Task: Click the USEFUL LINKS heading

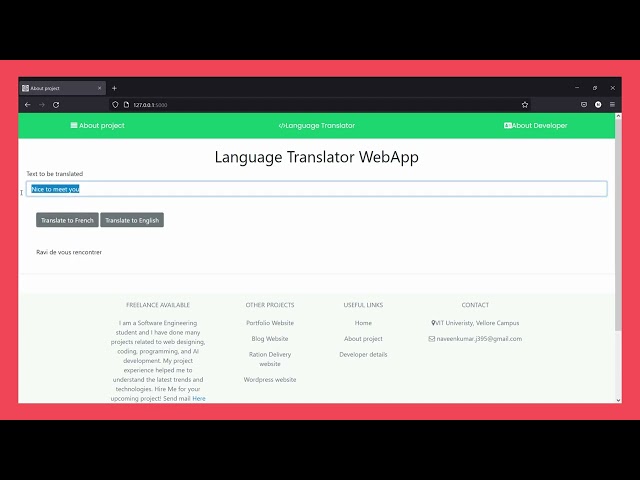Action: tap(363, 305)
